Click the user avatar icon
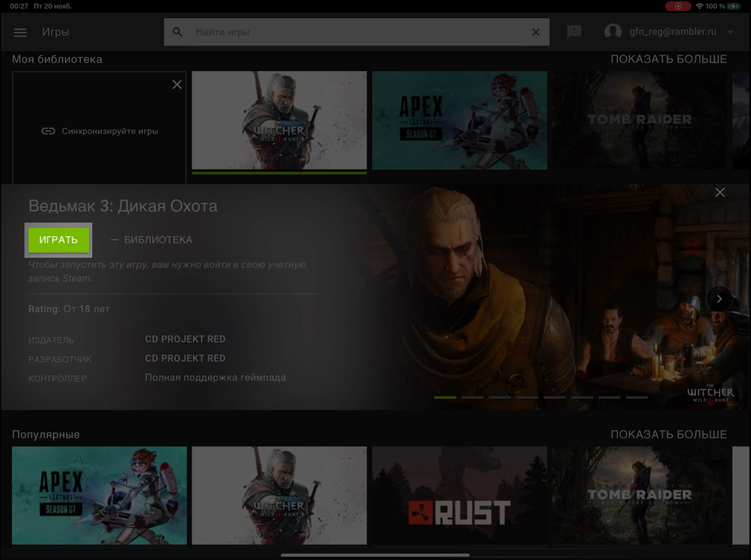 click(x=613, y=31)
